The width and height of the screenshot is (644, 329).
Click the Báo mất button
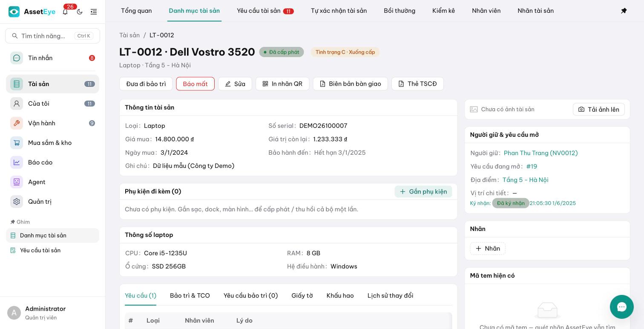(195, 84)
